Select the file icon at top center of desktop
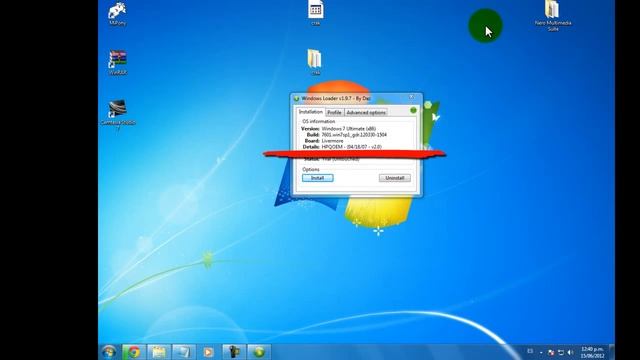Image resolution: width=640 pixels, height=360 pixels. [x=316, y=12]
